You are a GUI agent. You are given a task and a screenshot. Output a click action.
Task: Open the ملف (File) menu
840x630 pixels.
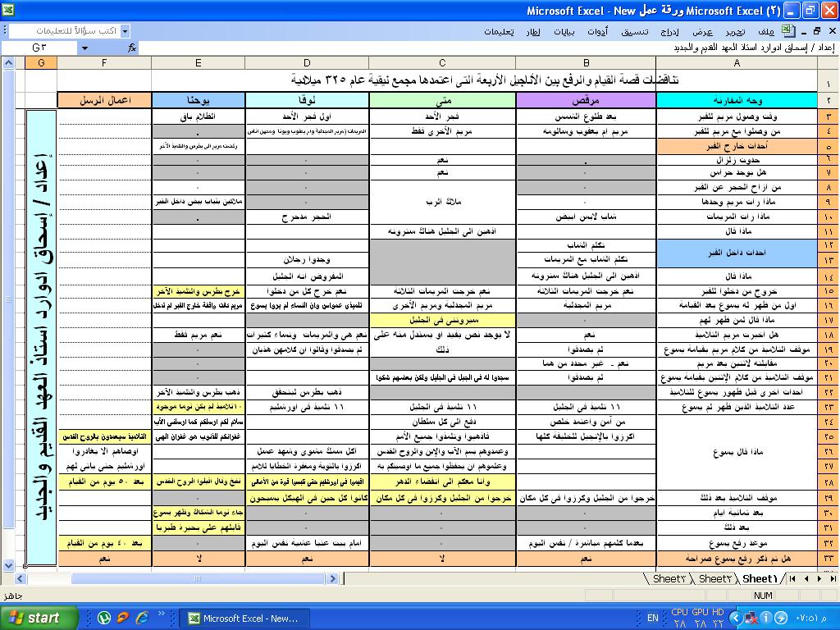click(x=765, y=31)
